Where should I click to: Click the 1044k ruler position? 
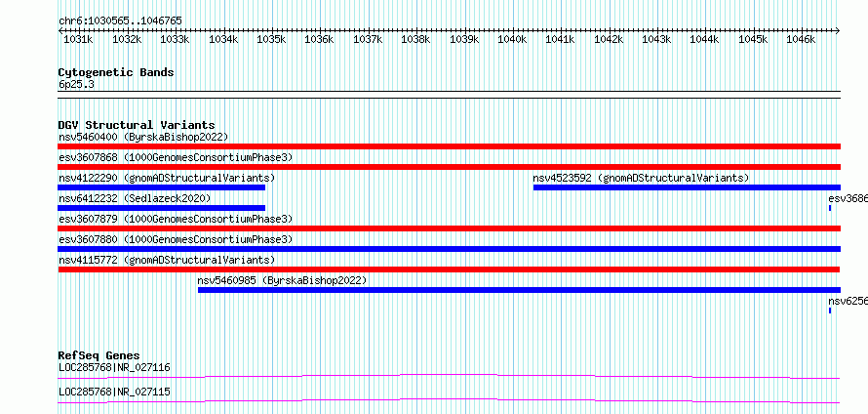705,39
